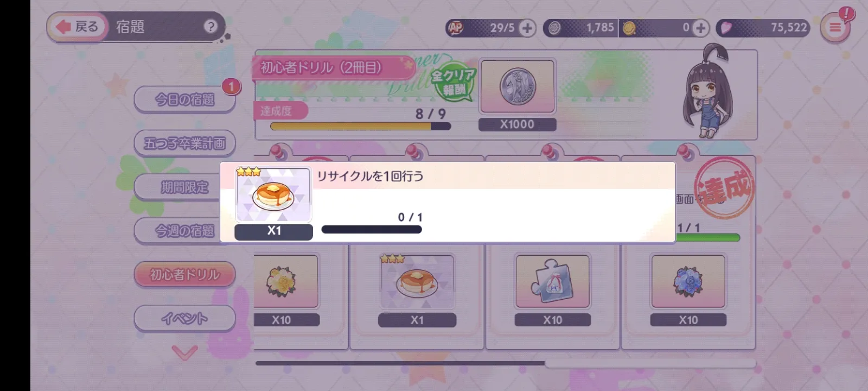
Task: Select the puzzle piece X10 reward
Action: pos(552,281)
